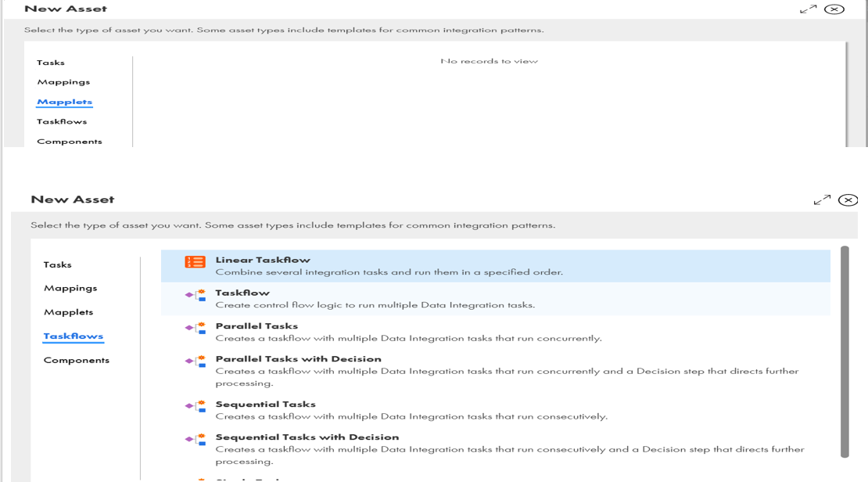The width and height of the screenshot is (868, 482).
Task: Select Tasks in the upper dialog
Action: [51, 63]
